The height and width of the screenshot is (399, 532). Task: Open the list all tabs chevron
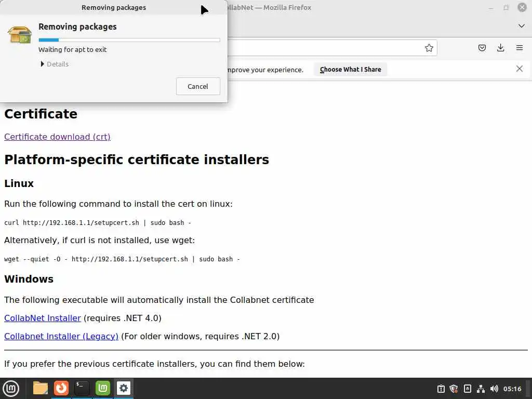[x=522, y=26]
